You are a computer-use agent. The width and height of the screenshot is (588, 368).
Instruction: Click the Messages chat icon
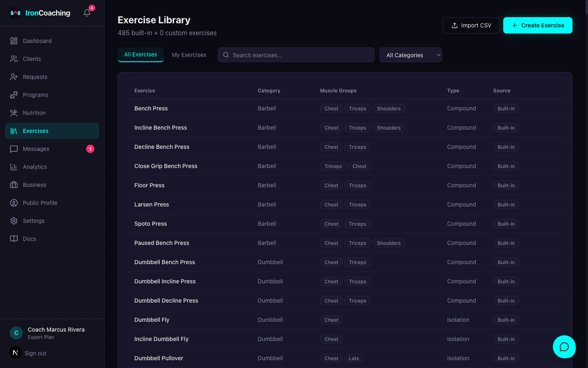(x=14, y=149)
